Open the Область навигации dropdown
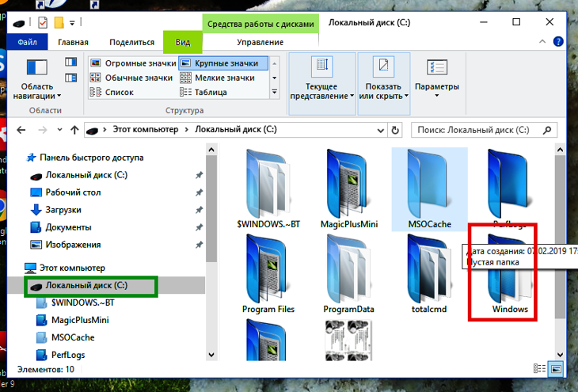The image size is (578, 392). tap(37, 79)
